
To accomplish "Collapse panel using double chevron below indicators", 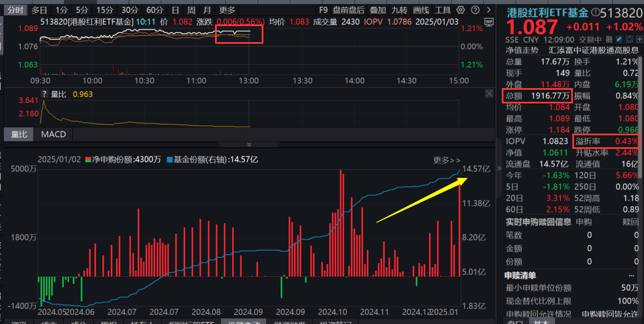I will 249,145.
